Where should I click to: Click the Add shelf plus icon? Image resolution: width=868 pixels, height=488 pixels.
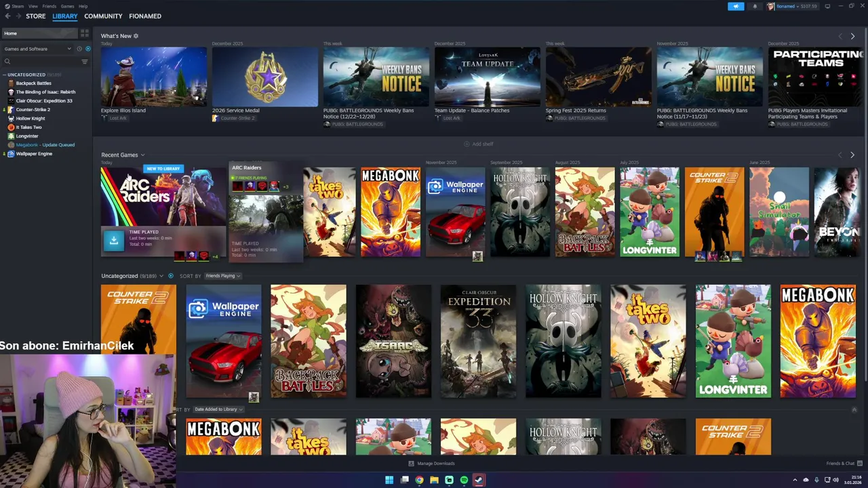(x=467, y=144)
